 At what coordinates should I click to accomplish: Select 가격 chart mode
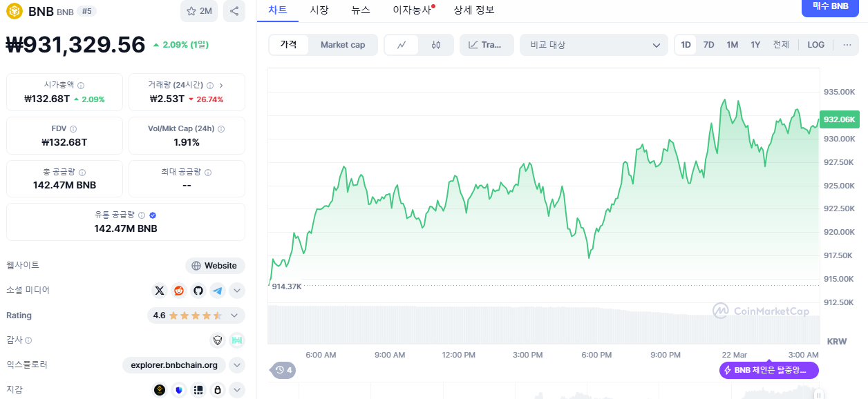(x=289, y=45)
